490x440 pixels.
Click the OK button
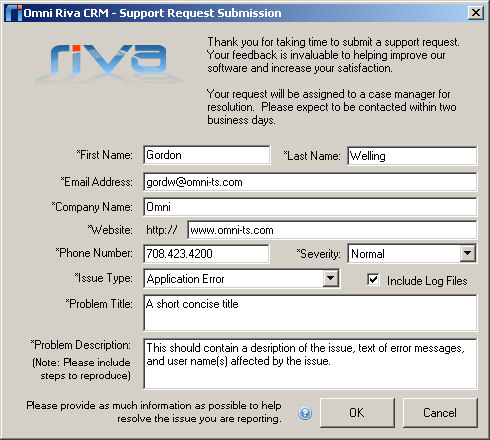357,413
